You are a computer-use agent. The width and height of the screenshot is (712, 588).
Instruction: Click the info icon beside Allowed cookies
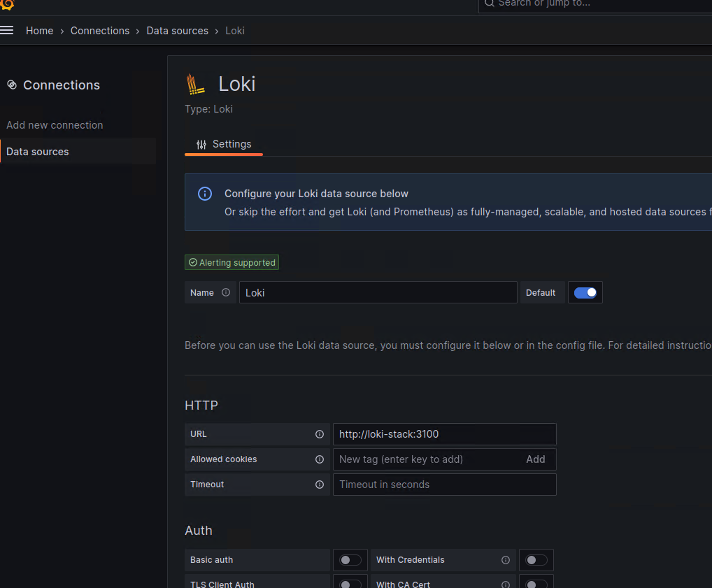320,459
